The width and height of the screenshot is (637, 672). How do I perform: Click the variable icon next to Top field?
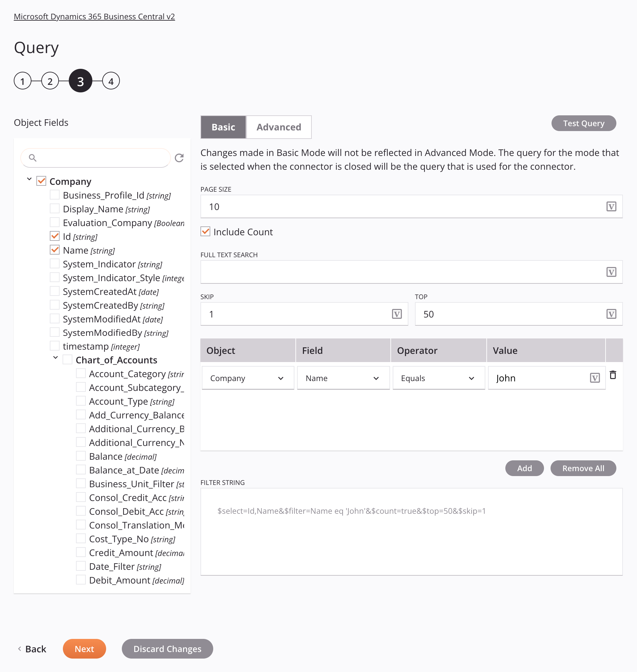coord(611,314)
